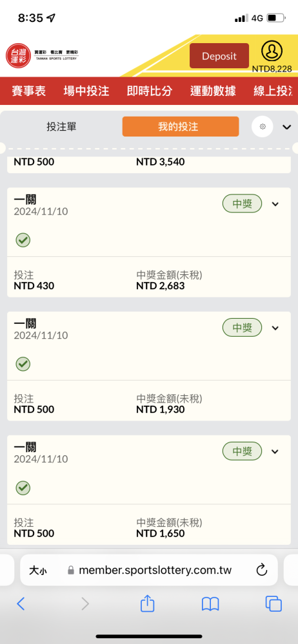Viewport: 298px width, 644px height.
Task: Go back with Safari back arrow
Action: point(21,603)
